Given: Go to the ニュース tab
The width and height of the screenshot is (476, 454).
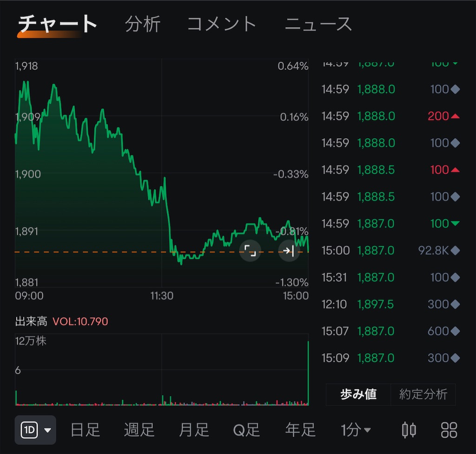Looking at the screenshot, I should click(x=318, y=24).
